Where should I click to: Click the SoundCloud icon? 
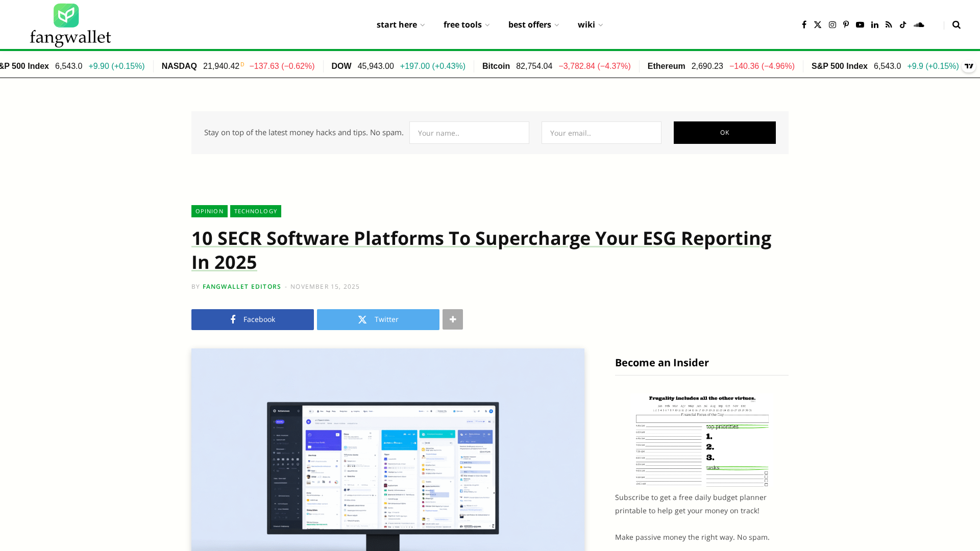pos(919,24)
